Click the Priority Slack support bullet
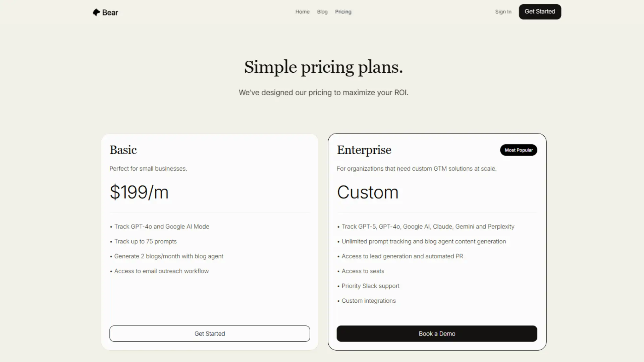Viewport: 644px width, 362px height. pos(370,286)
